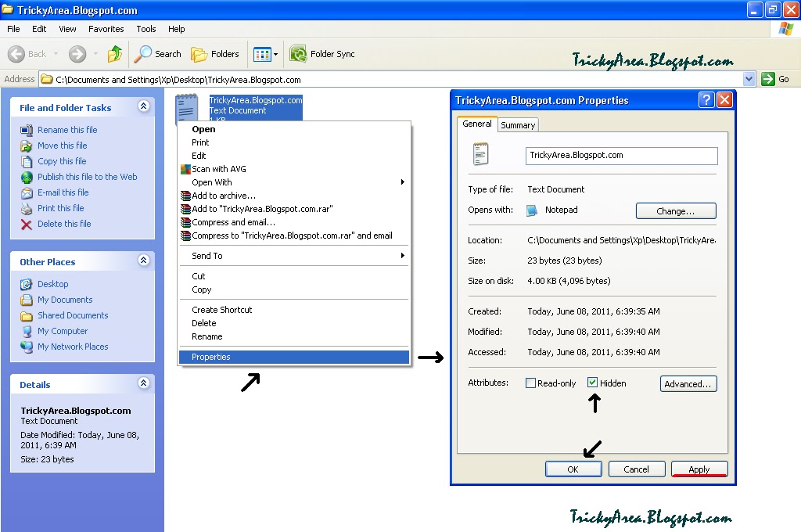Click the My Computer icon

point(27,331)
